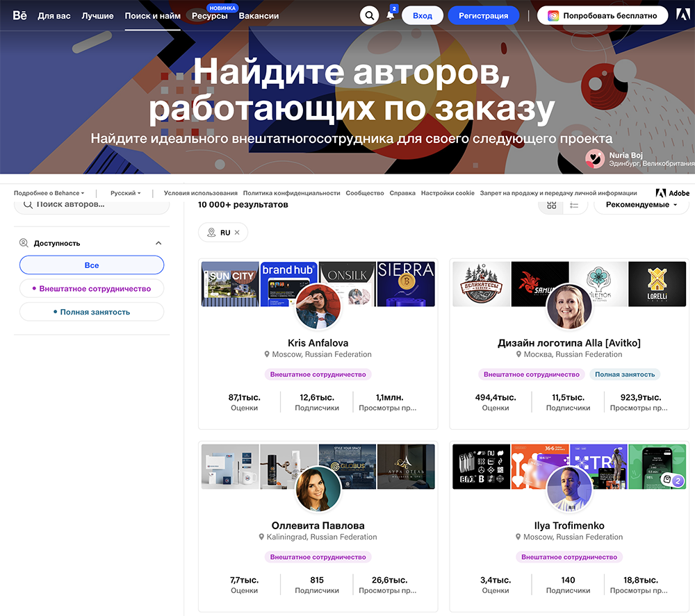695x616 pixels.
Task: Open Запрет на продажу личной информации link
Action: pyautogui.click(x=559, y=193)
